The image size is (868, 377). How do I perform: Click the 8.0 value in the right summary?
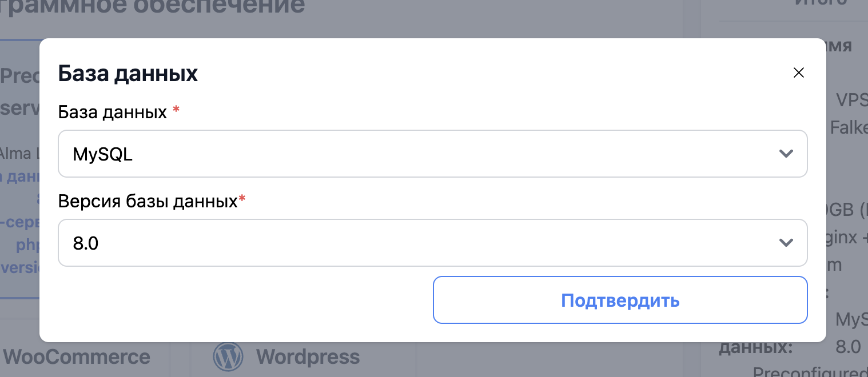848,347
